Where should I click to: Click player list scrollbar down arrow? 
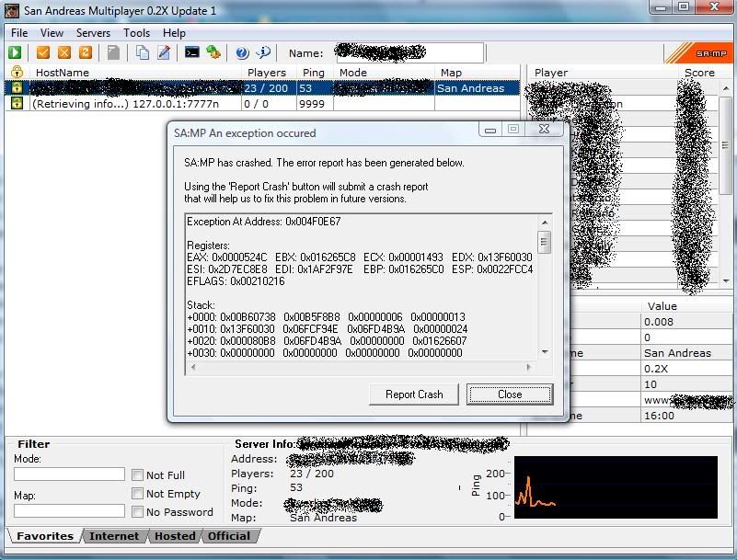coord(726,281)
